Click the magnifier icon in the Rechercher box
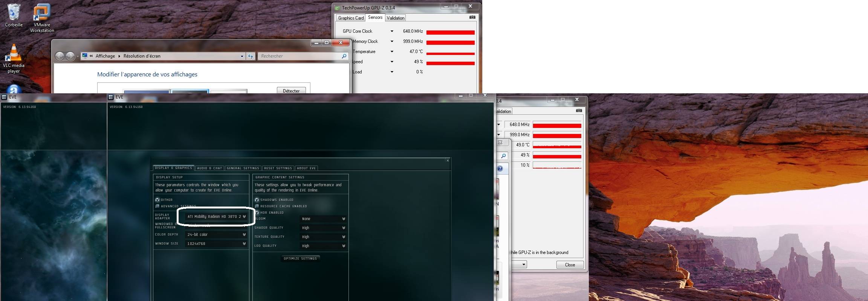 (344, 56)
